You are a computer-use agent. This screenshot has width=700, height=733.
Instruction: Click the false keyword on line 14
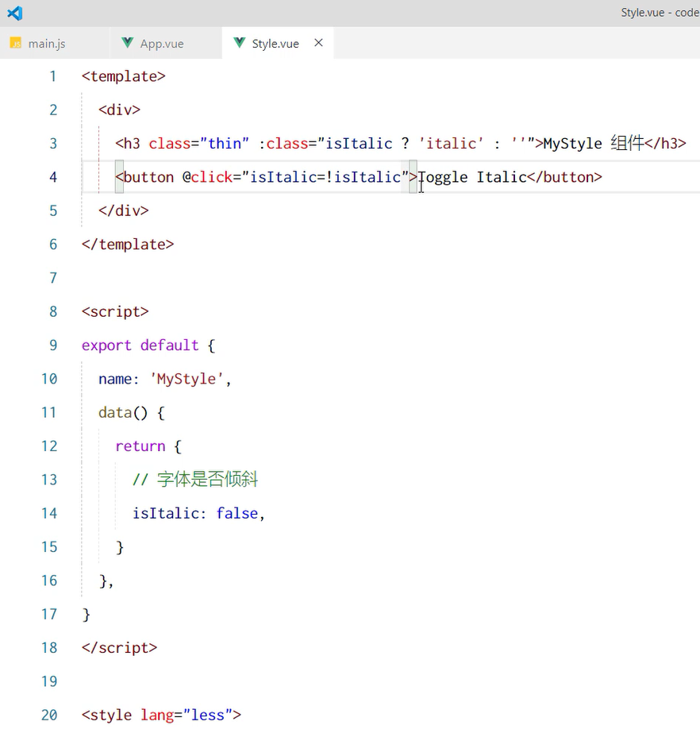point(237,513)
